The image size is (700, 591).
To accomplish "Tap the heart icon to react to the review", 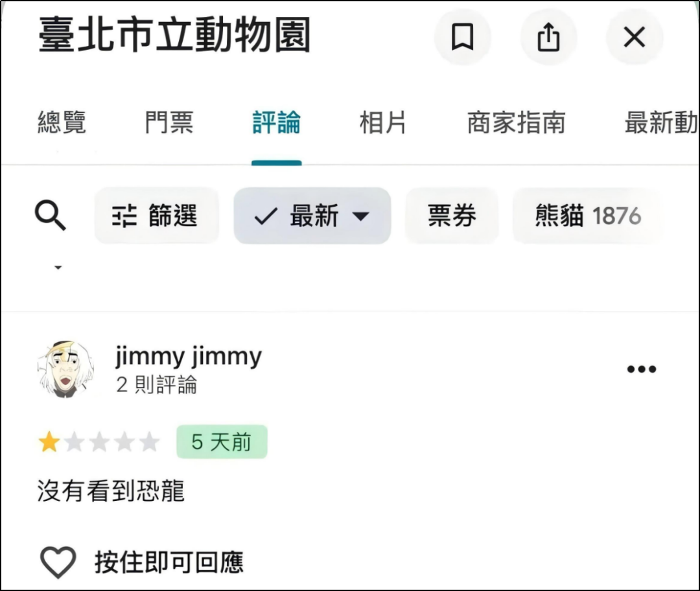I will [58, 561].
